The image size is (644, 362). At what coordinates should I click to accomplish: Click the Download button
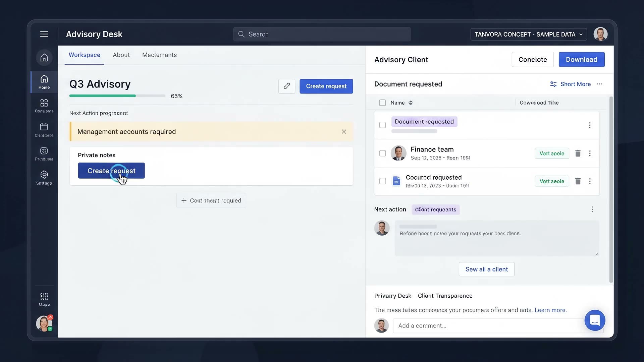point(582,59)
